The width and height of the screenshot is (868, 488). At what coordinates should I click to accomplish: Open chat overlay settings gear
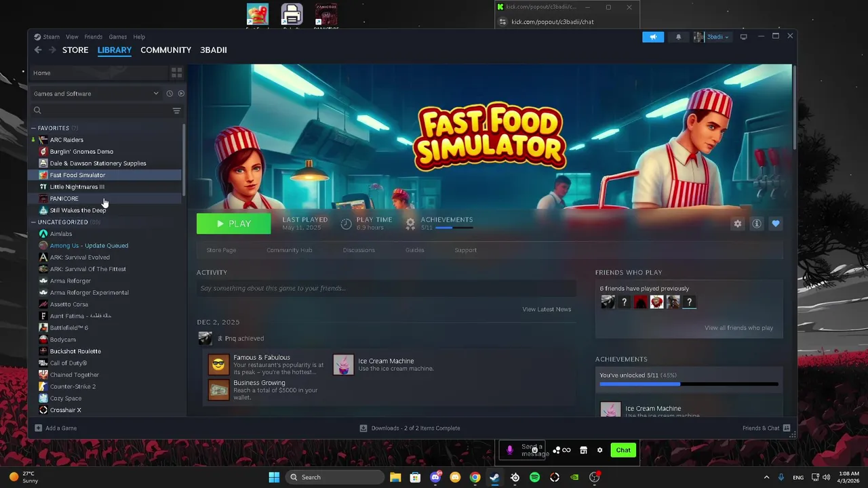point(599,450)
